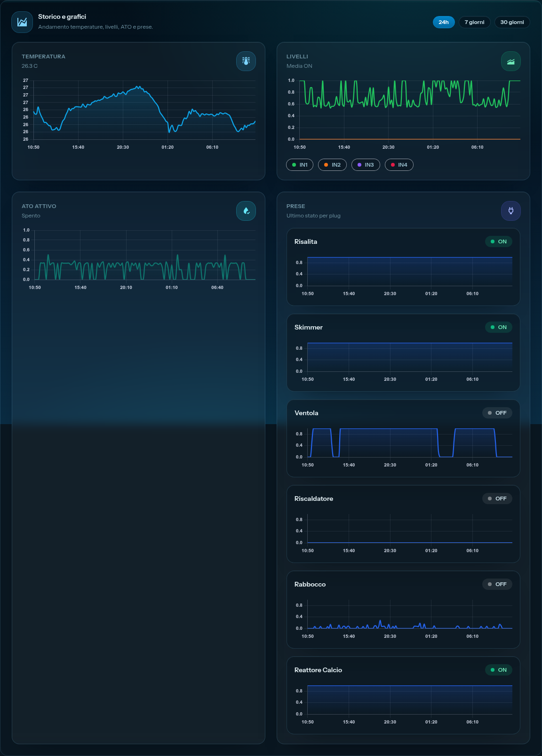Click the "26.3 C" temperature value

(30, 66)
